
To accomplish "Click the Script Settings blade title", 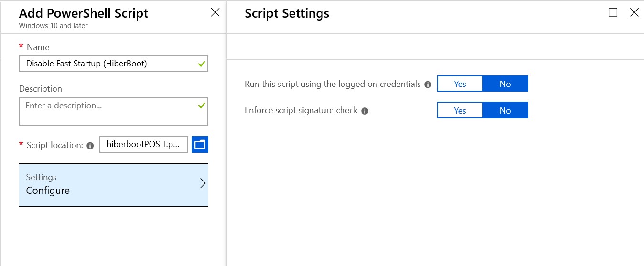I will point(287,13).
